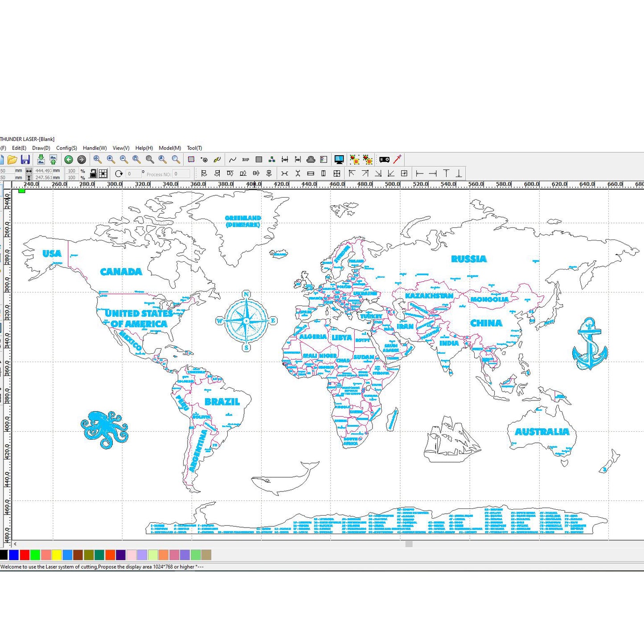Viewport: 644px width, 644px height.
Task: Click the rotate arrow icon in toolbar
Action: coord(119,173)
